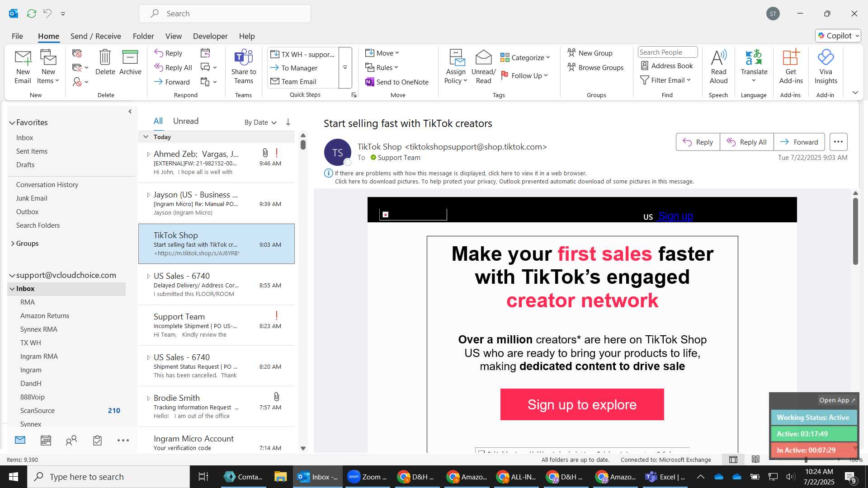Click the Undo icon in the title bar
Image resolution: width=868 pixels, height=488 pixels.
tap(47, 14)
